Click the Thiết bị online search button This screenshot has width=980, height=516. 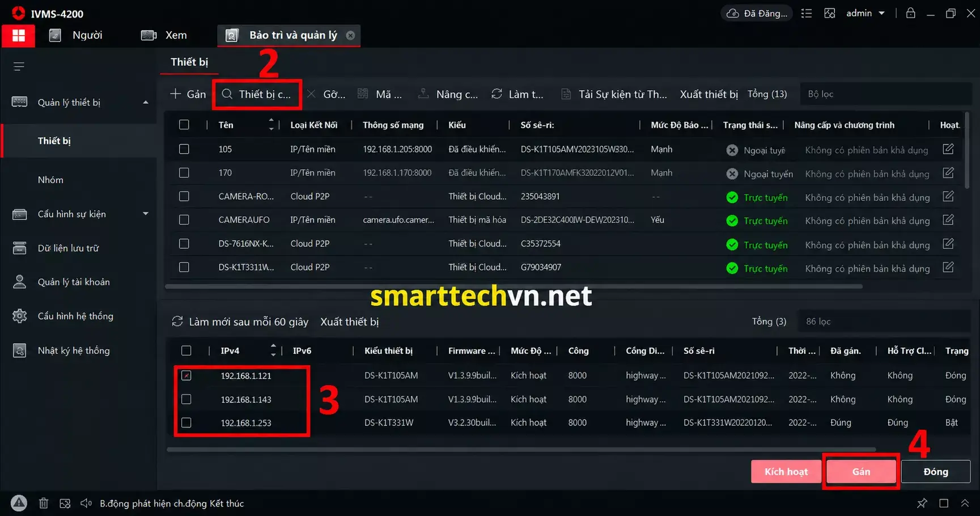point(257,94)
